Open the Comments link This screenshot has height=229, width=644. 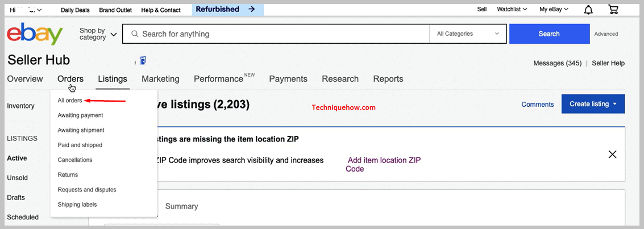(x=538, y=104)
